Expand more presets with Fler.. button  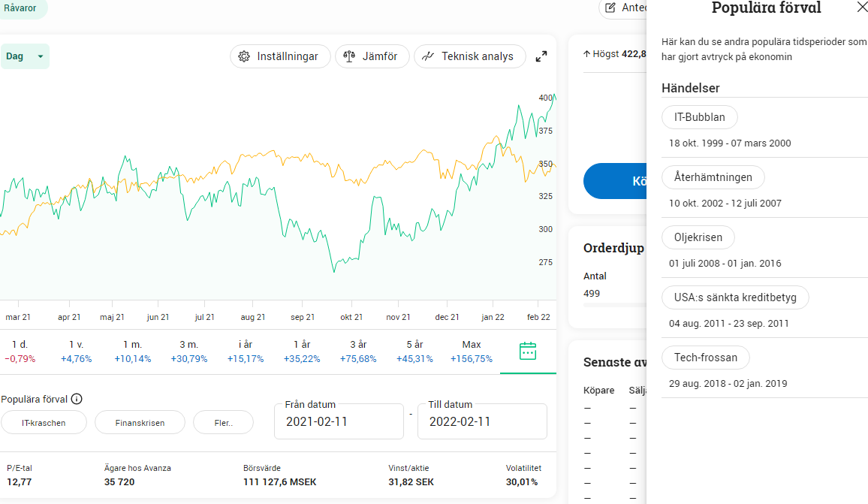[224, 423]
